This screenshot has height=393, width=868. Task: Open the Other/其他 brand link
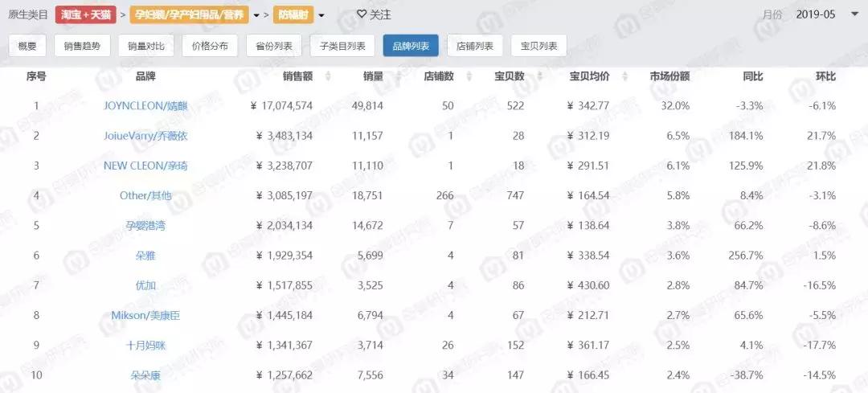[145, 194]
